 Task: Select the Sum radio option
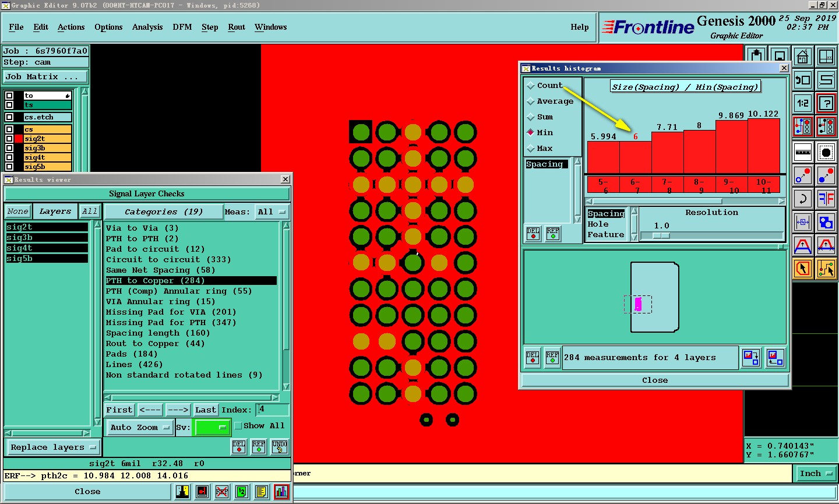(540, 117)
